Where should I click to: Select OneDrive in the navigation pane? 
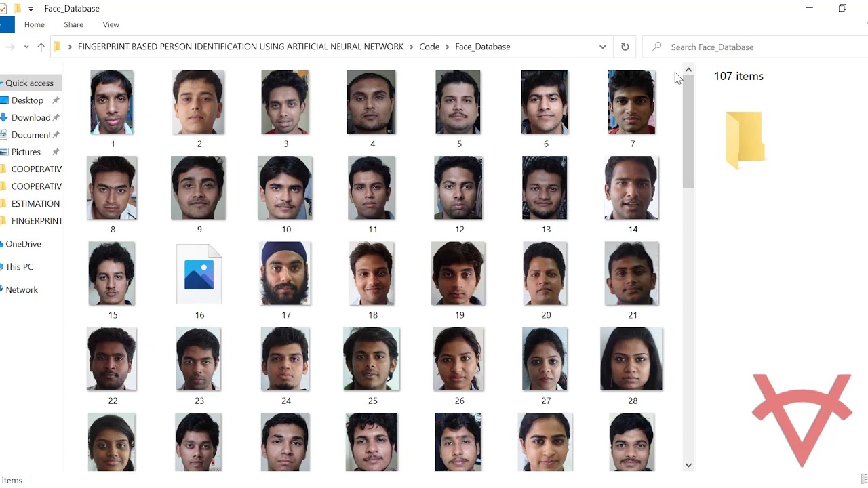point(23,244)
